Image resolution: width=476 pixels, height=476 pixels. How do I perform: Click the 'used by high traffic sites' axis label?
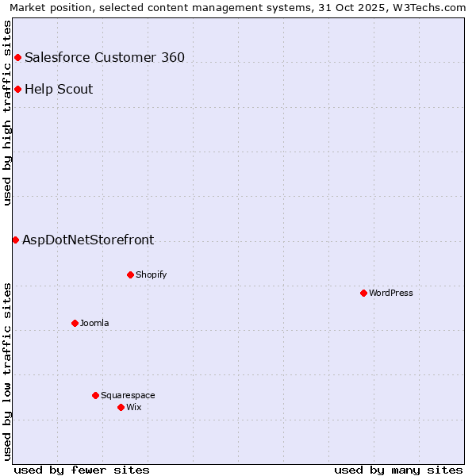[x=7, y=113]
